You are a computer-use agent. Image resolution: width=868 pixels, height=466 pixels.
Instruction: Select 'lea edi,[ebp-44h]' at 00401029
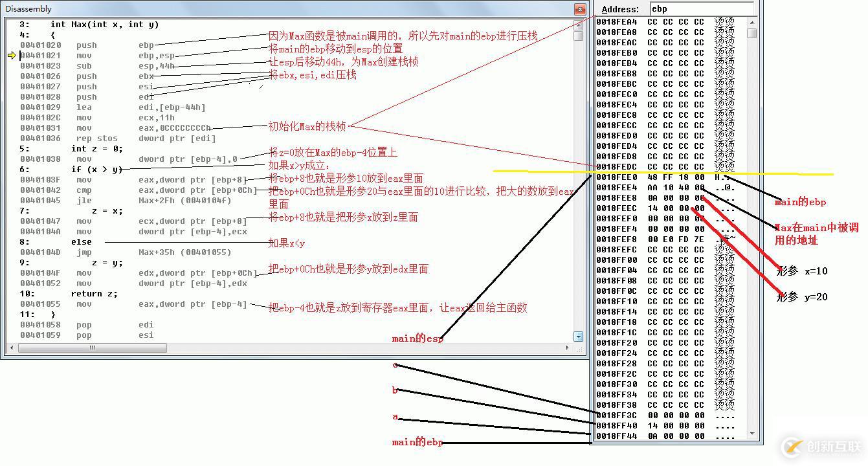point(113,107)
